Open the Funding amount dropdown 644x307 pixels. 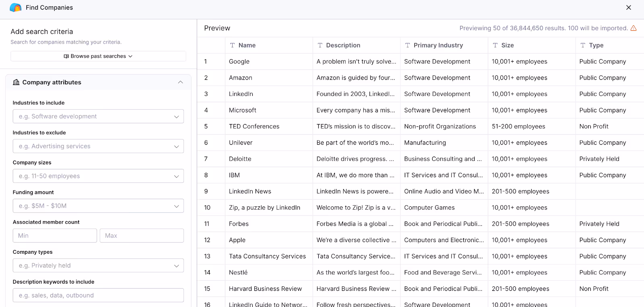click(98, 206)
